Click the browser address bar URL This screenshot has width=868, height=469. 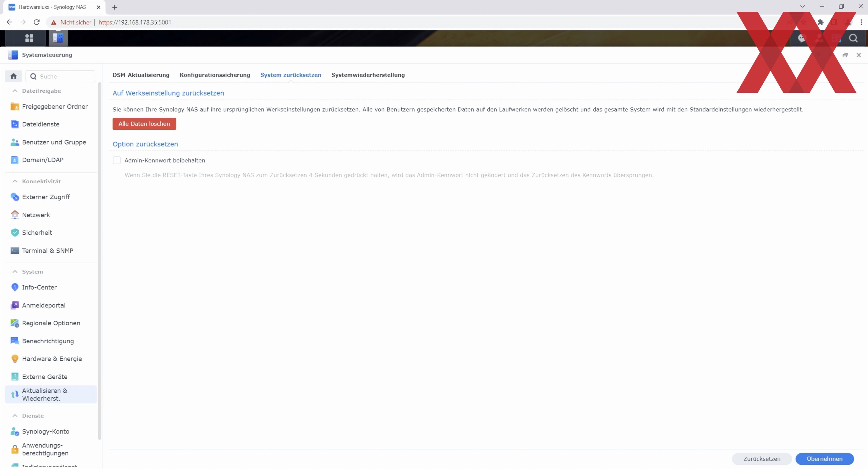(135, 22)
